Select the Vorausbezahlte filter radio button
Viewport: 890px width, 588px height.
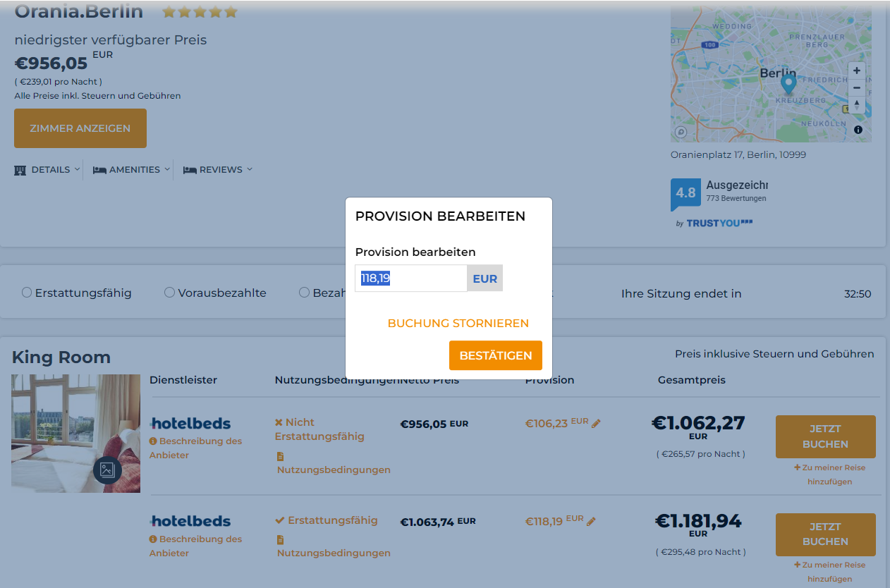[169, 293]
